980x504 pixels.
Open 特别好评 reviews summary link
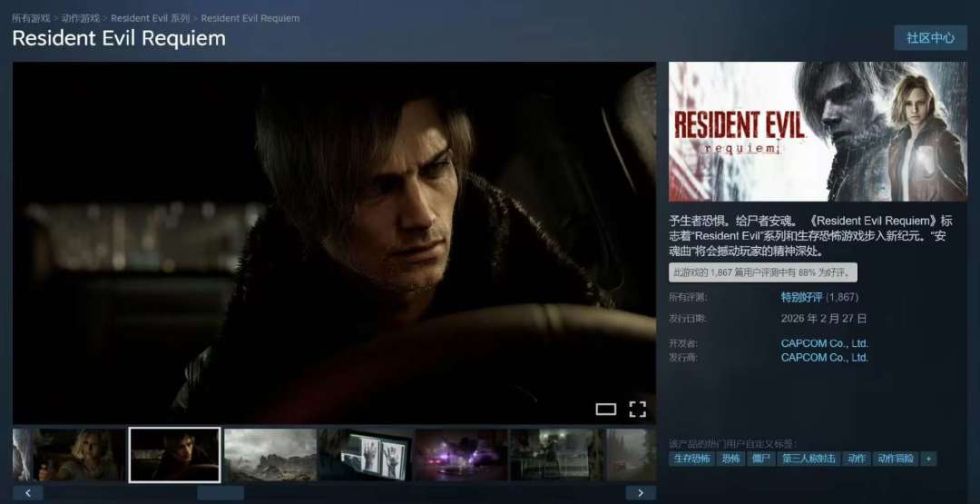tap(802, 297)
